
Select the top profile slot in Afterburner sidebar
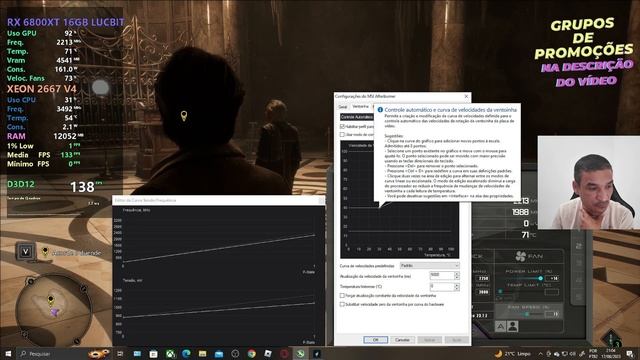(x=579, y=246)
